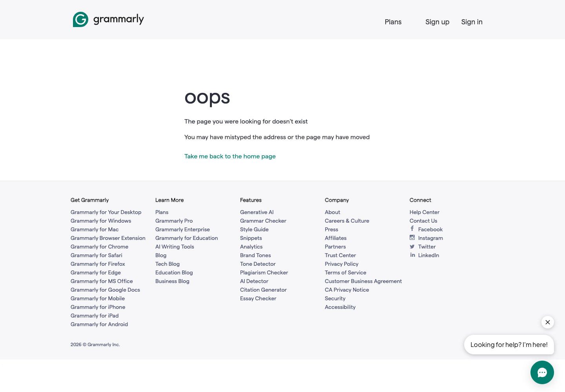Open Grammarly for Edge link
This screenshot has height=392, width=565.
(96, 272)
